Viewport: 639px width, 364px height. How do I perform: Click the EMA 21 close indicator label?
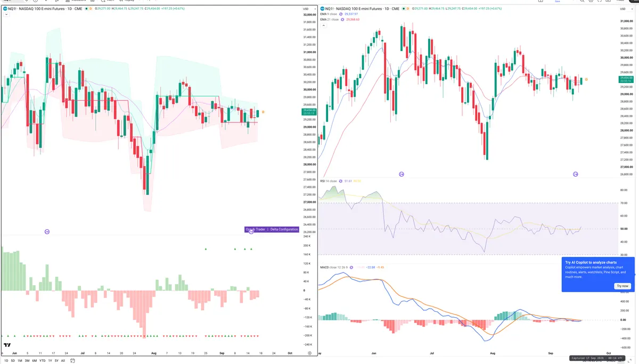pos(329,19)
